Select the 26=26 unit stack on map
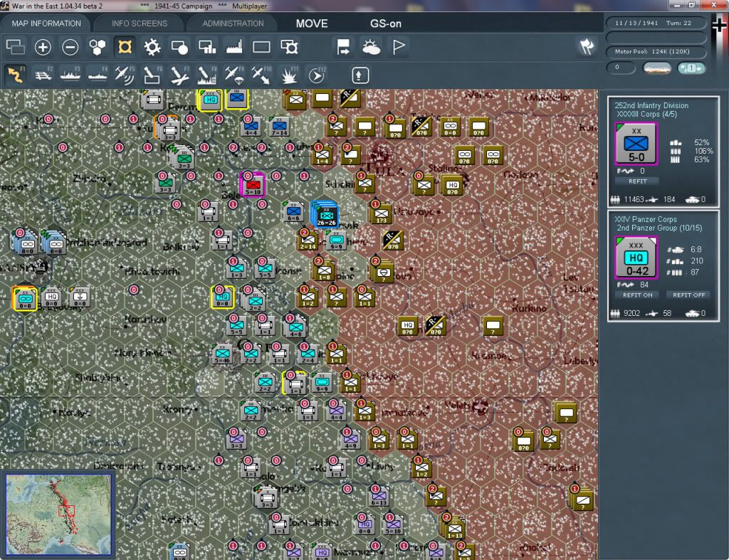The height and width of the screenshot is (560, 729). click(x=325, y=214)
